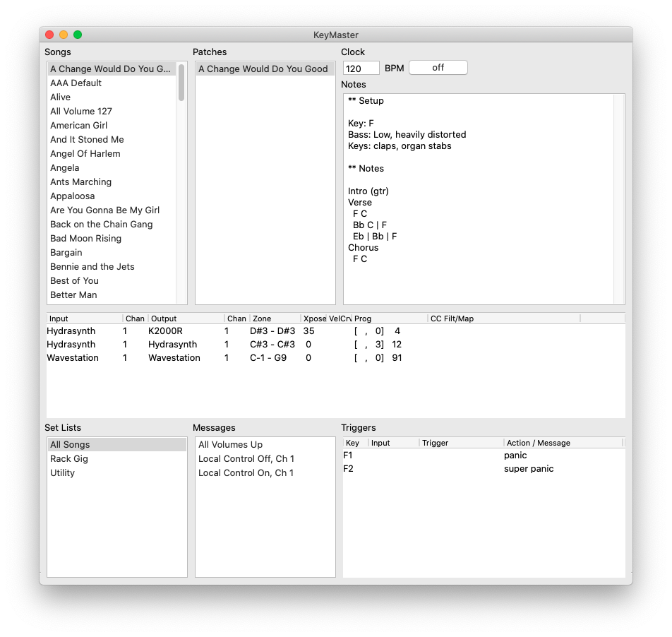Screen dimensions: 672x637
Task: Click the Zone column header
Action: [275, 318]
